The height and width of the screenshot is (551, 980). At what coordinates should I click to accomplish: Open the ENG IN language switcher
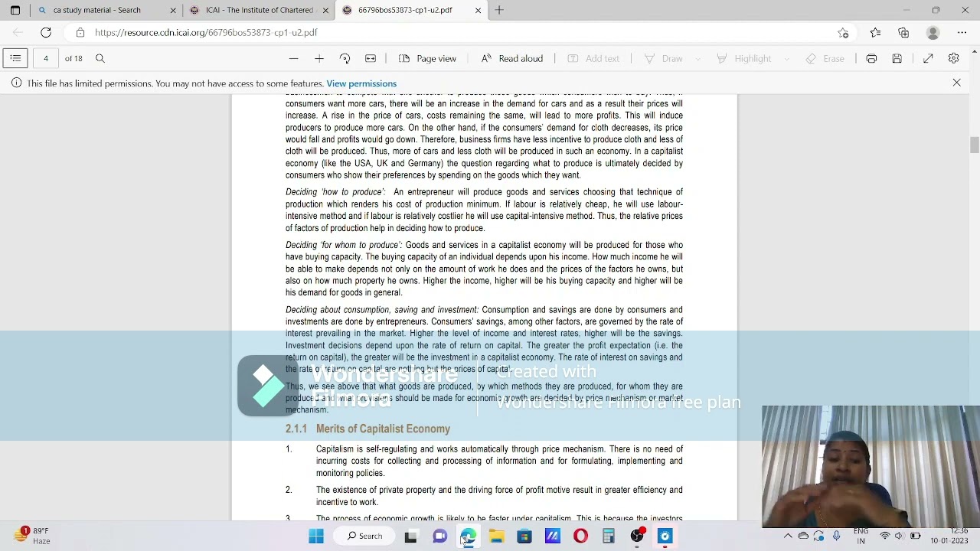861,536
